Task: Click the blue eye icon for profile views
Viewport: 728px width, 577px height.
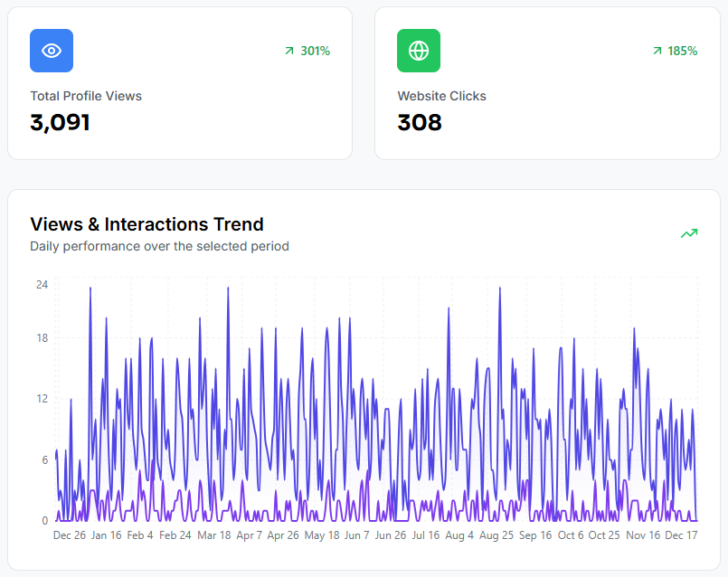Action: [52, 51]
